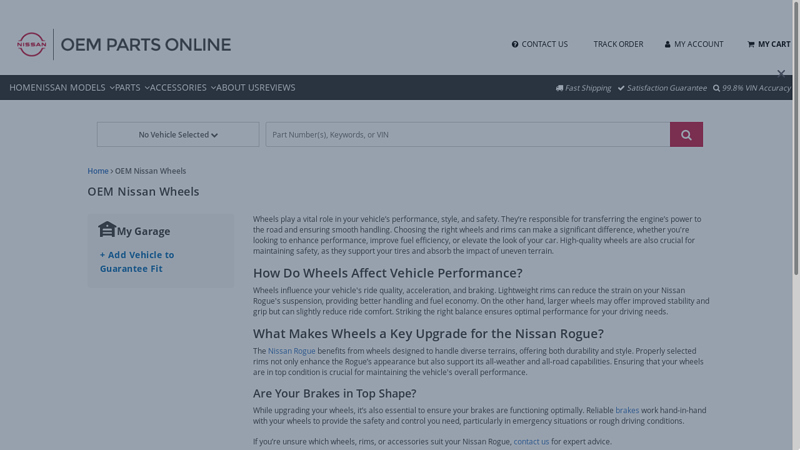This screenshot has height=450, width=800.
Task: Open the No Vehicle Selected dropdown
Action: 178,135
